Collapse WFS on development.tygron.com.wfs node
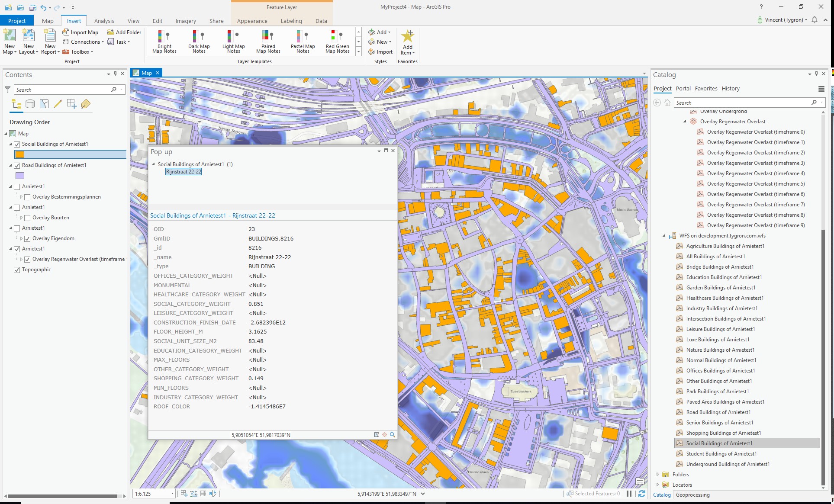834x504 pixels. point(664,236)
